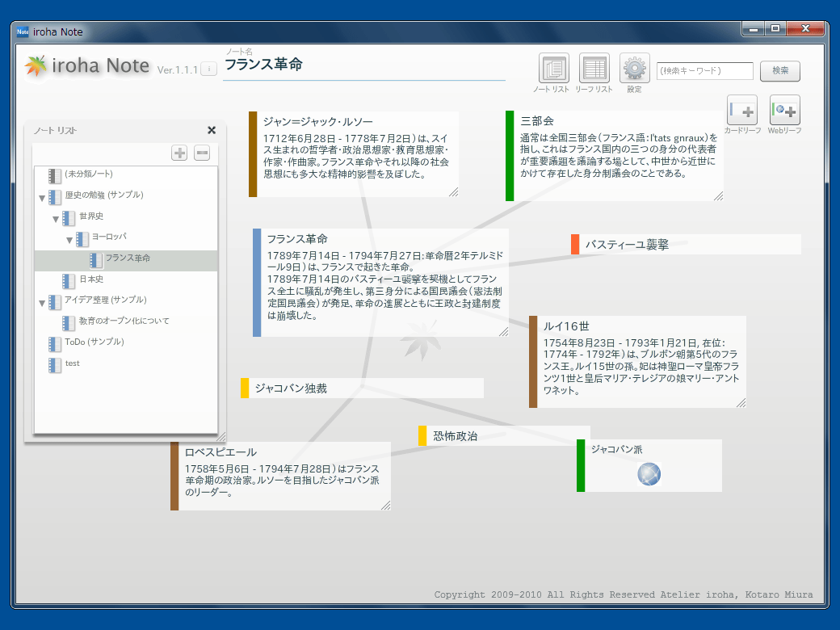
Task: Click the resize grip of フランス革命 leaf card
Action: pyautogui.click(x=503, y=332)
